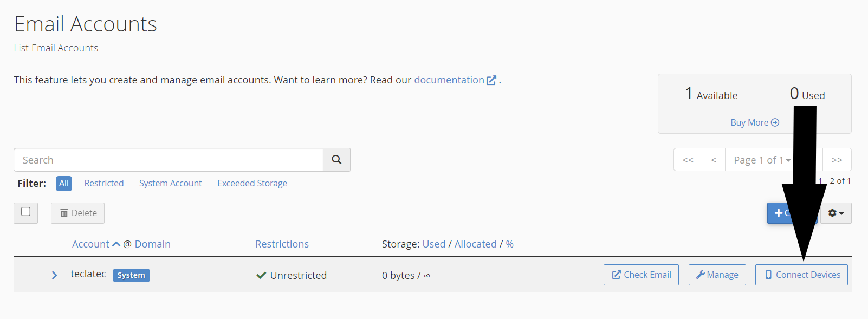Viewport: 868px width, 319px height.
Task: Go to the first page button
Action: [688, 160]
